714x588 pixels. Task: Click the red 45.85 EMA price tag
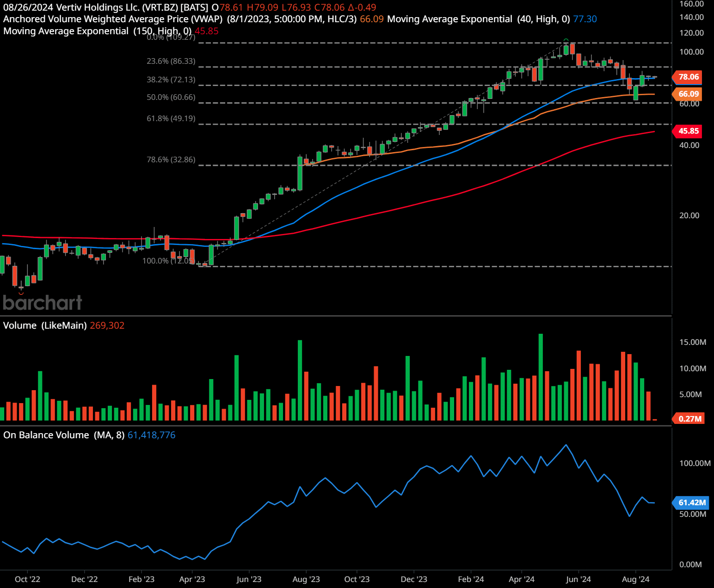click(x=688, y=131)
